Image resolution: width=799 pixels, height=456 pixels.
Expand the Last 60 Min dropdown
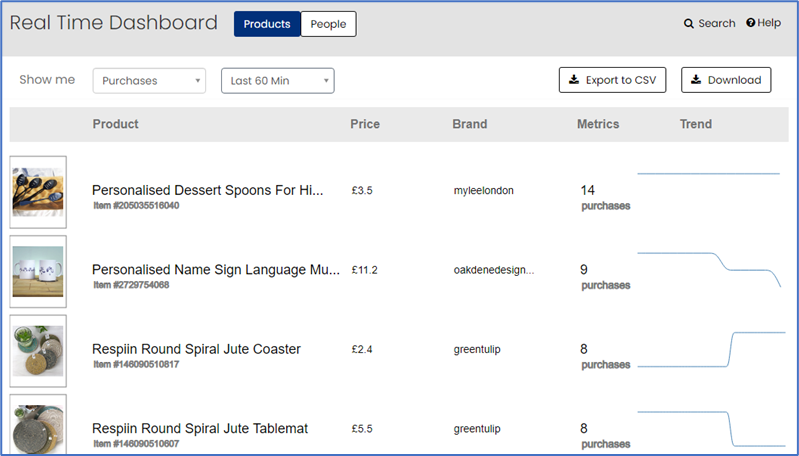[278, 81]
